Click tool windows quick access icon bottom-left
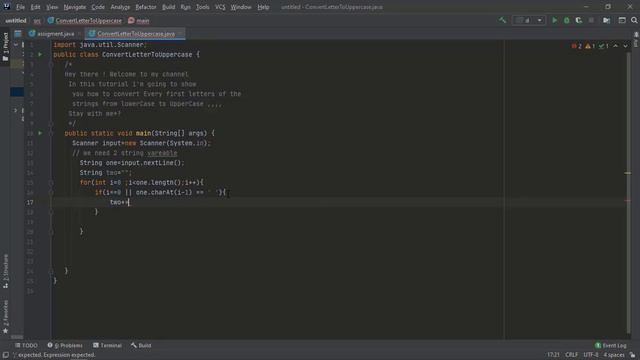The image size is (640, 360). pos(5,355)
